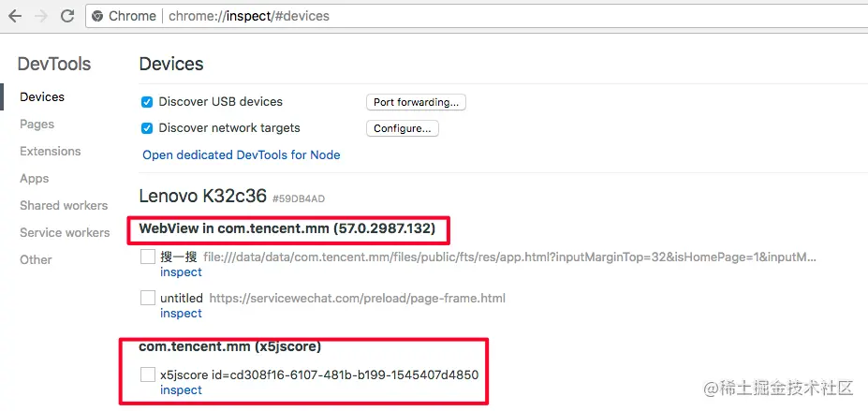Screen dimensions: 868x411
Task: Toggle Discover USB devices checkbox
Action: 147,102
